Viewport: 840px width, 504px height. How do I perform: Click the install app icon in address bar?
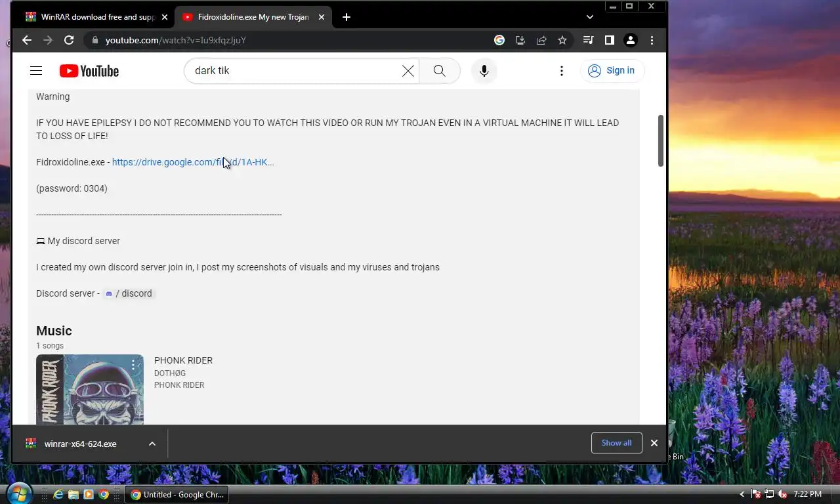pos(520,40)
